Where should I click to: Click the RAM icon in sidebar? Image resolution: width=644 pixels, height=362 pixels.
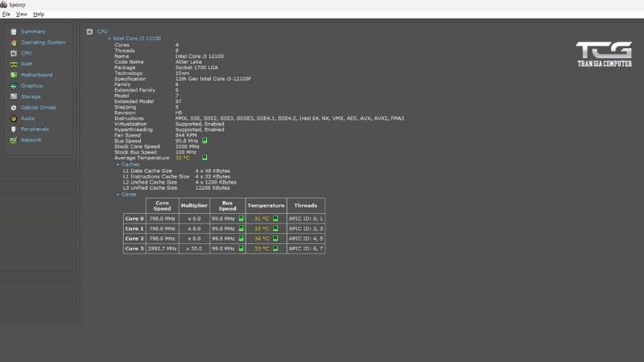coord(14,64)
